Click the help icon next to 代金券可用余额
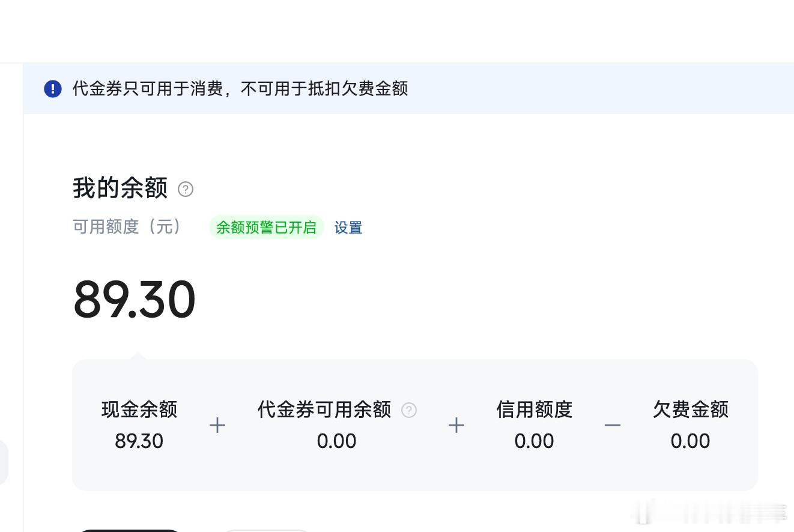 tap(409, 410)
